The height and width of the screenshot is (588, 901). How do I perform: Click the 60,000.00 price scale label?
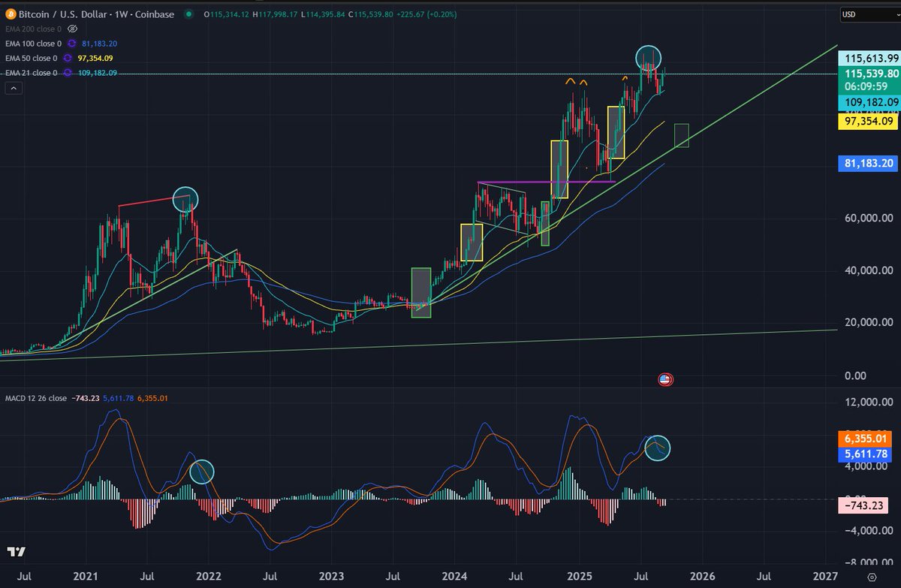tap(870, 218)
